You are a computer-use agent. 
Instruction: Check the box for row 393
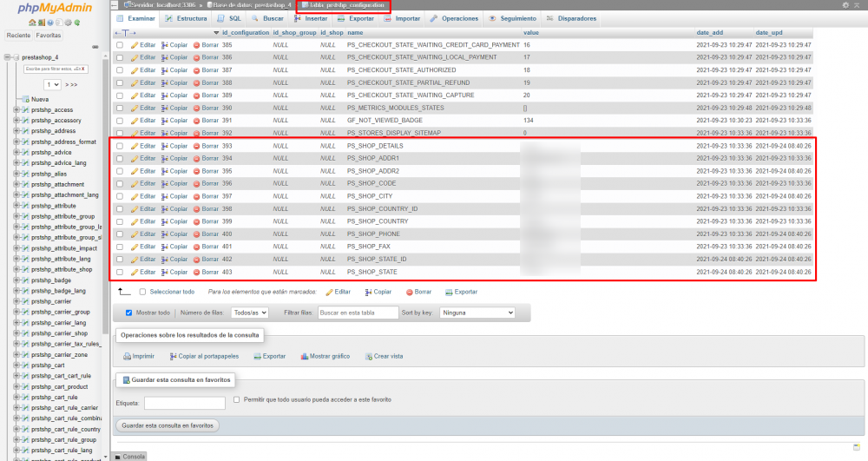(x=120, y=146)
